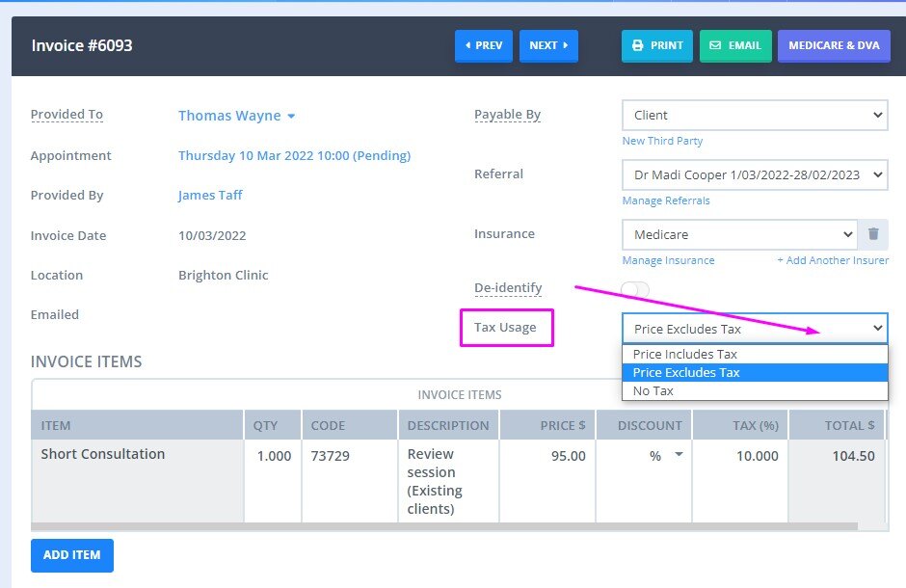The height and width of the screenshot is (588, 906).
Task: Click the MEDICARE & DVA button
Action: pyautogui.click(x=834, y=44)
